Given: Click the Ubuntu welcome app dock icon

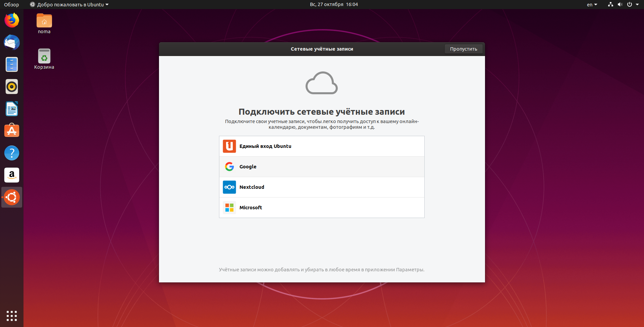Looking at the screenshot, I should click(12, 197).
